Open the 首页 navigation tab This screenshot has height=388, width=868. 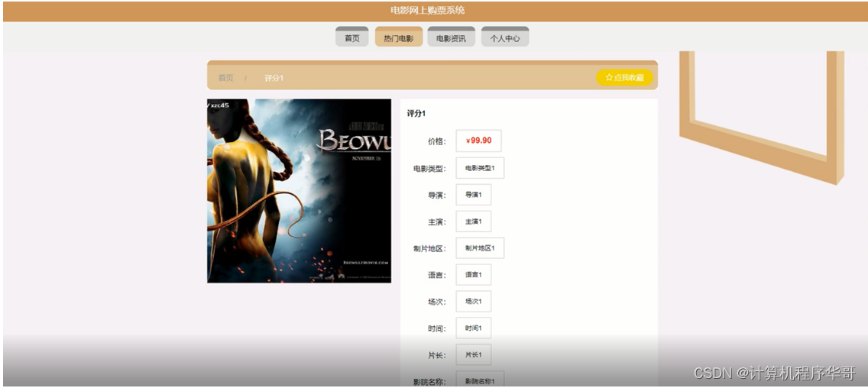click(352, 37)
